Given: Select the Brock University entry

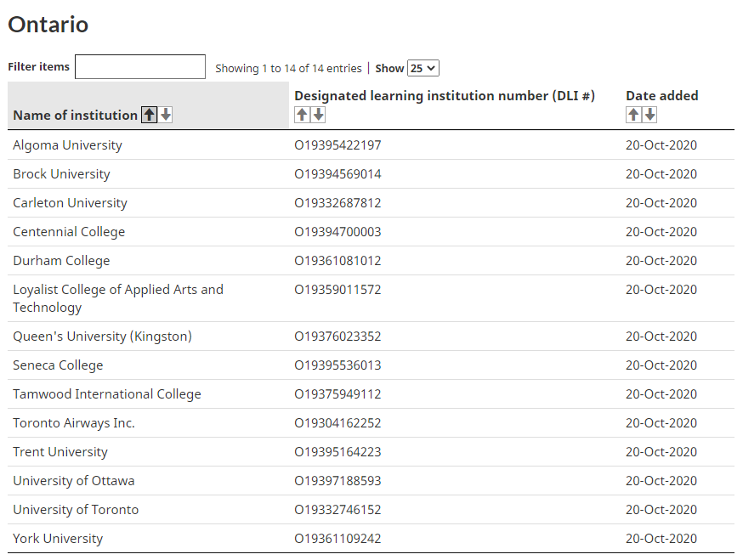Looking at the screenshot, I should click(x=61, y=174).
